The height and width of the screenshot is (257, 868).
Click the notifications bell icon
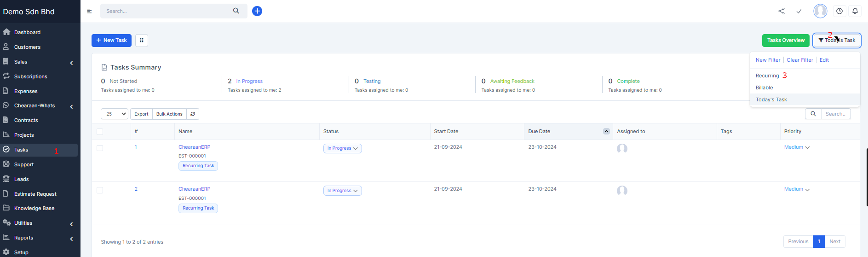click(x=855, y=11)
